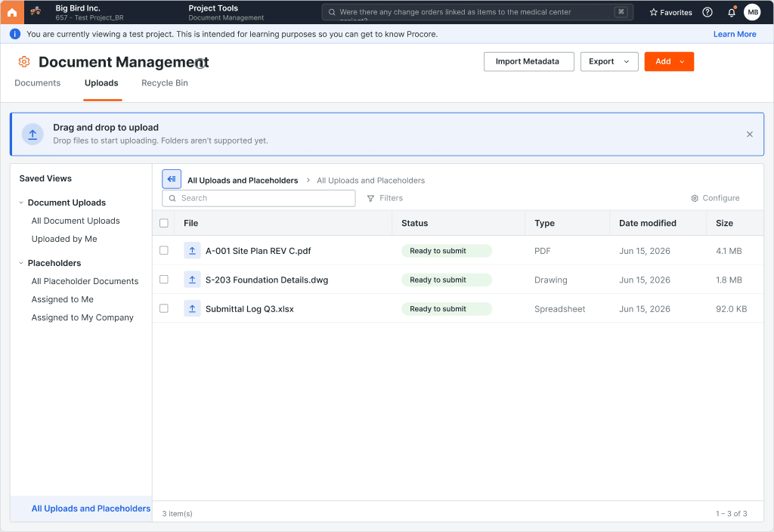
Task: Sort by the File column header
Action: tap(190, 224)
